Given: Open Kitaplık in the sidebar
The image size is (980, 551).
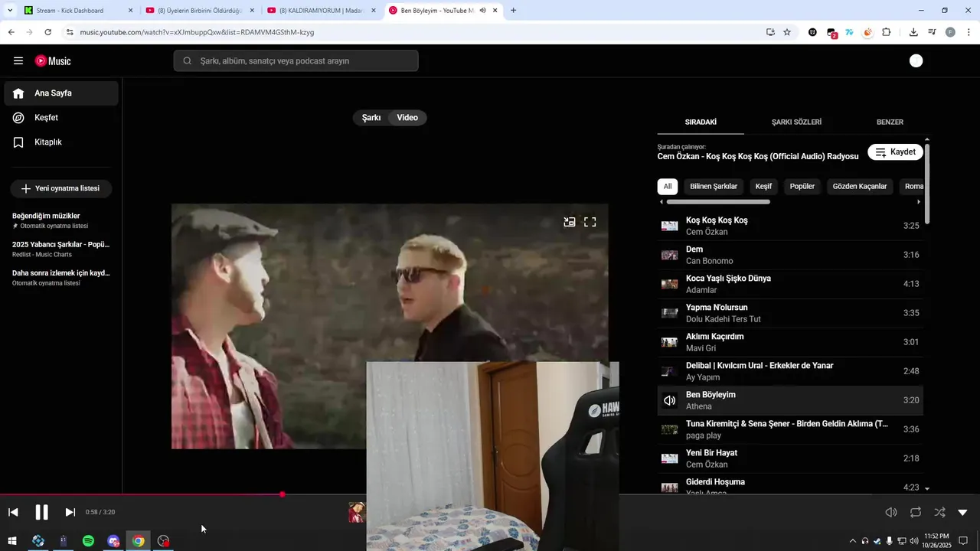Looking at the screenshot, I should pos(60,142).
